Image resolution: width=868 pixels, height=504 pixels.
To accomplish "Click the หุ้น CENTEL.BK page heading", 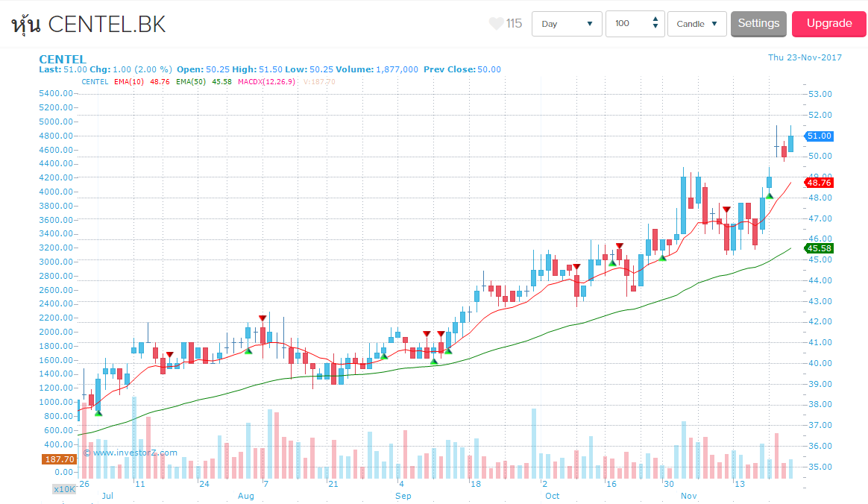I will 89,25.
